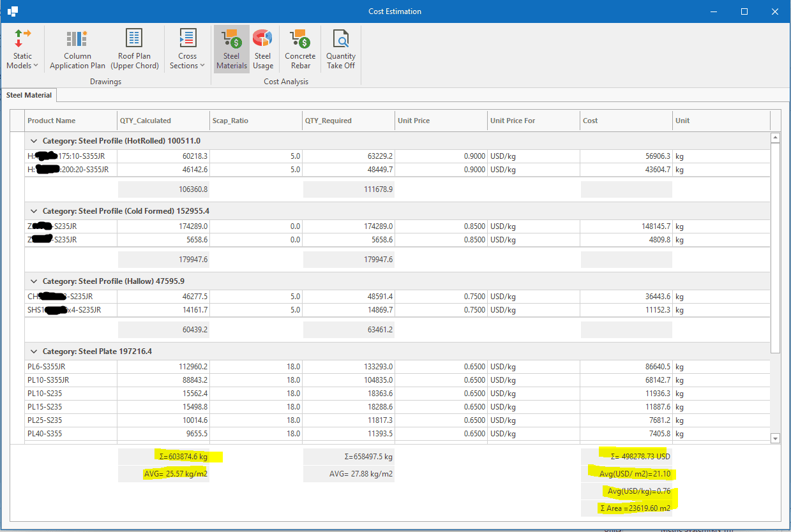Click the app icon in title bar

tap(13, 11)
